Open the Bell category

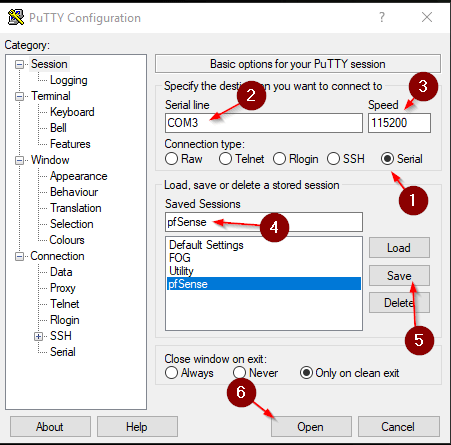pyautogui.click(x=58, y=128)
